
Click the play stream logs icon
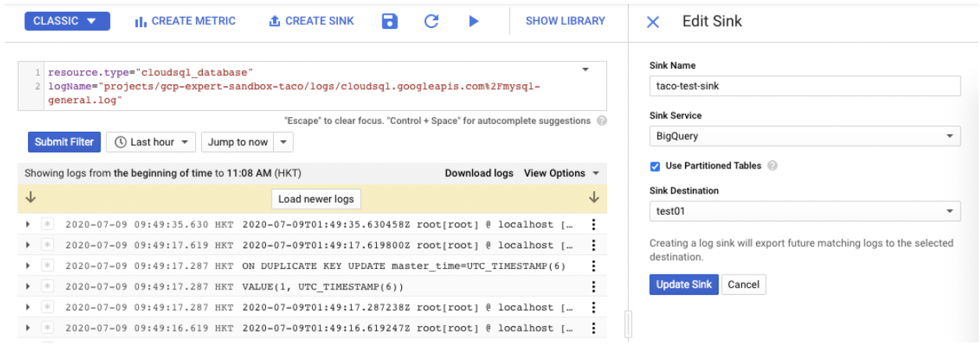click(x=474, y=21)
